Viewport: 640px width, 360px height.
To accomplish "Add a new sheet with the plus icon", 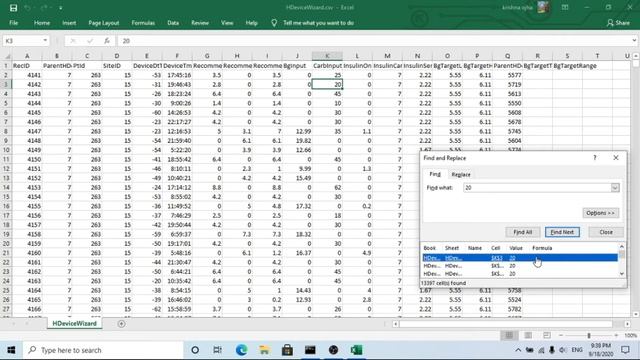I will click(x=121, y=324).
